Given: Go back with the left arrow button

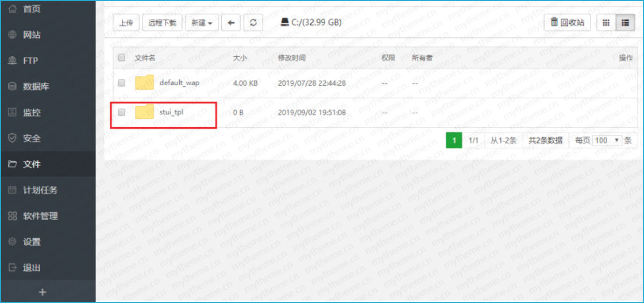Looking at the screenshot, I should pyautogui.click(x=231, y=23).
